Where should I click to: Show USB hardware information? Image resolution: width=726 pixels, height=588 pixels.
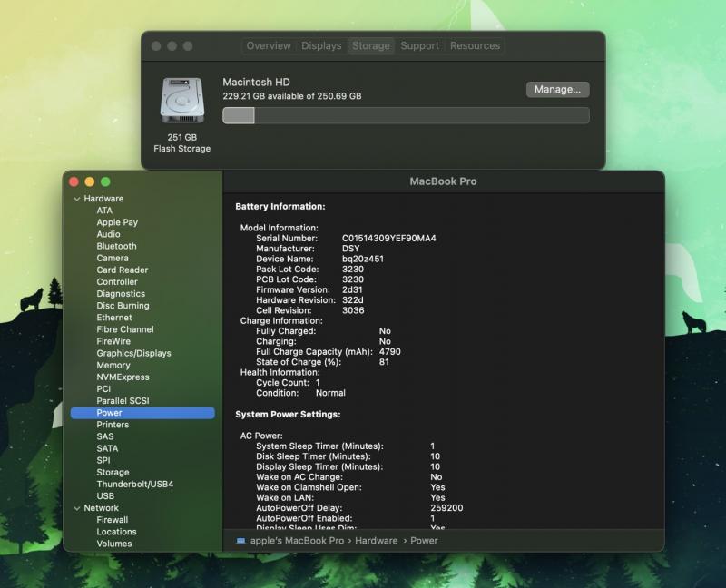click(105, 495)
